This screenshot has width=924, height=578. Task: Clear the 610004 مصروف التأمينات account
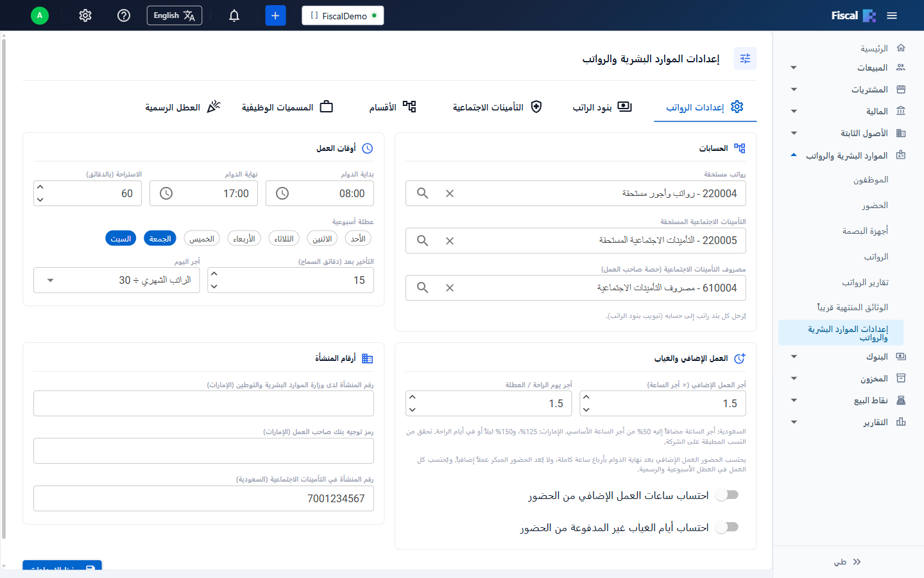pyautogui.click(x=450, y=288)
